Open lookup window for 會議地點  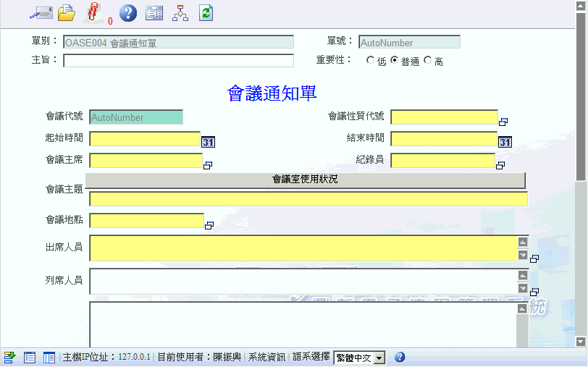pyautogui.click(x=209, y=225)
